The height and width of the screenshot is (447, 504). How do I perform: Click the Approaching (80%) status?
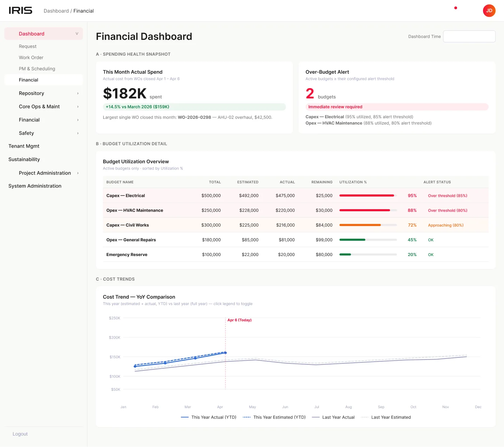tap(446, 225)
